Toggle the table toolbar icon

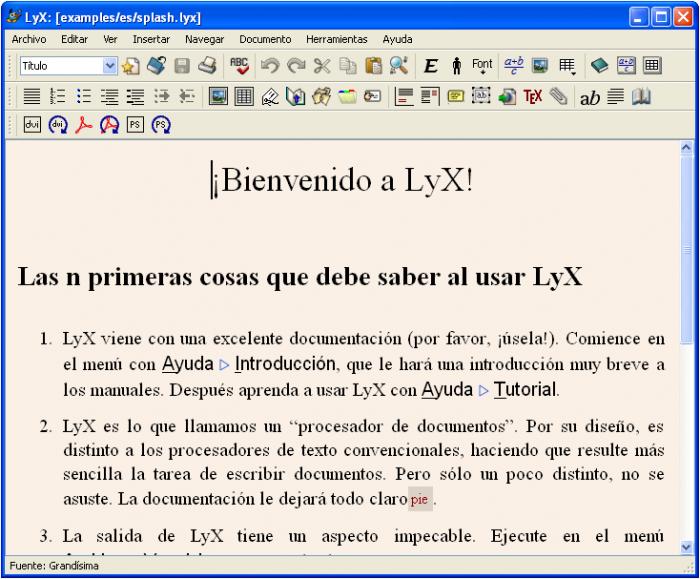click(652, 66)
